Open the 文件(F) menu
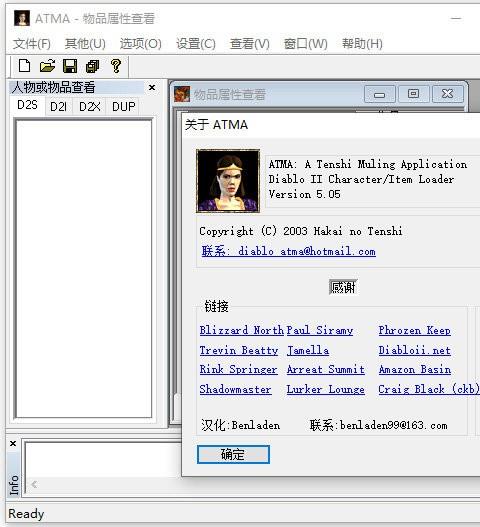The height and width of the screenshot is (527, 480). click(x=32, y=44)
